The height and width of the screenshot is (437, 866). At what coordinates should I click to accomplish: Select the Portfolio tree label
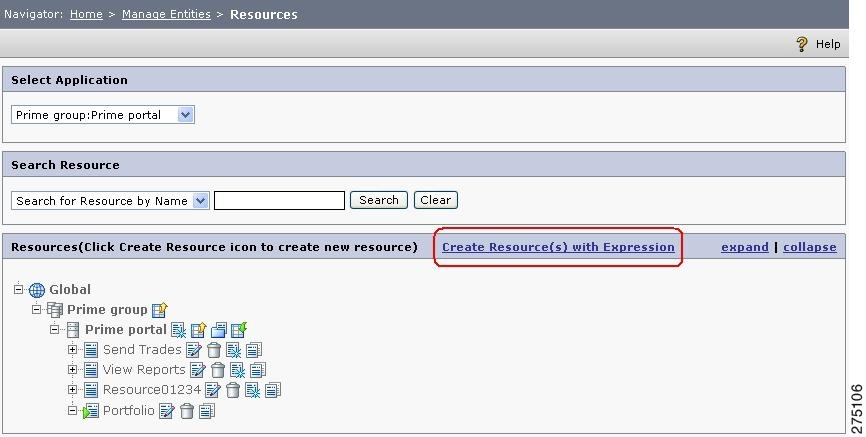coord(129,410)
